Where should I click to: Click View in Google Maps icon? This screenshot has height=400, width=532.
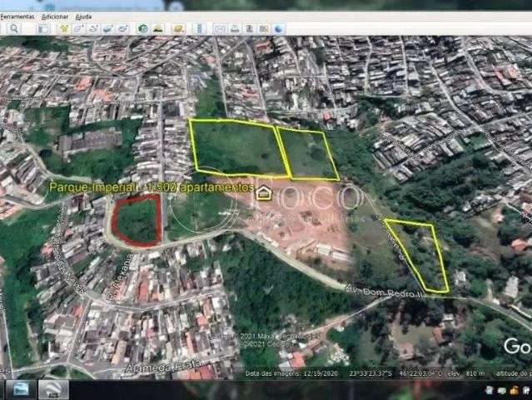pyautogui.click(x=264, y=29)
